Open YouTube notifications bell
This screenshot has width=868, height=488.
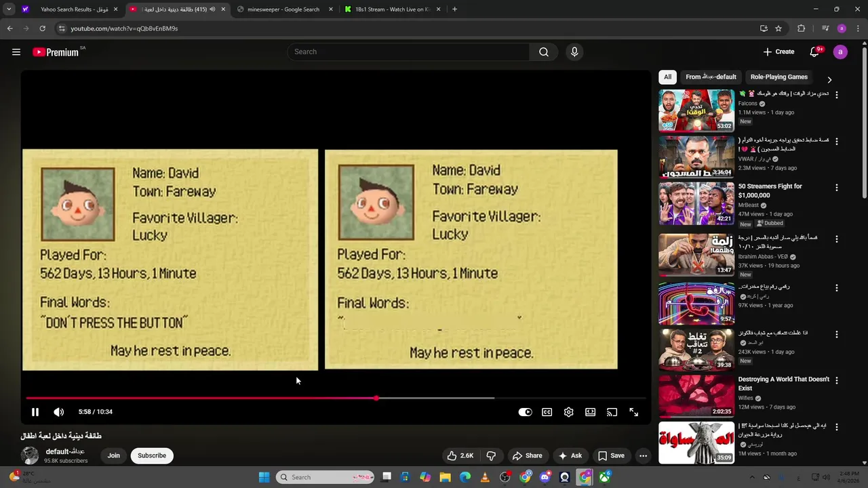point(814,52)
